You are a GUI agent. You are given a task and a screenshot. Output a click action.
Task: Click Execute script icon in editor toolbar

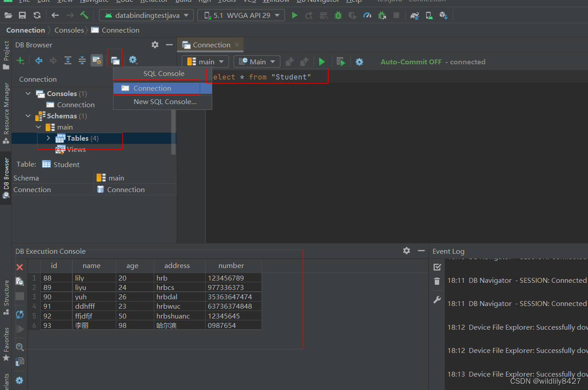point(341,62)
